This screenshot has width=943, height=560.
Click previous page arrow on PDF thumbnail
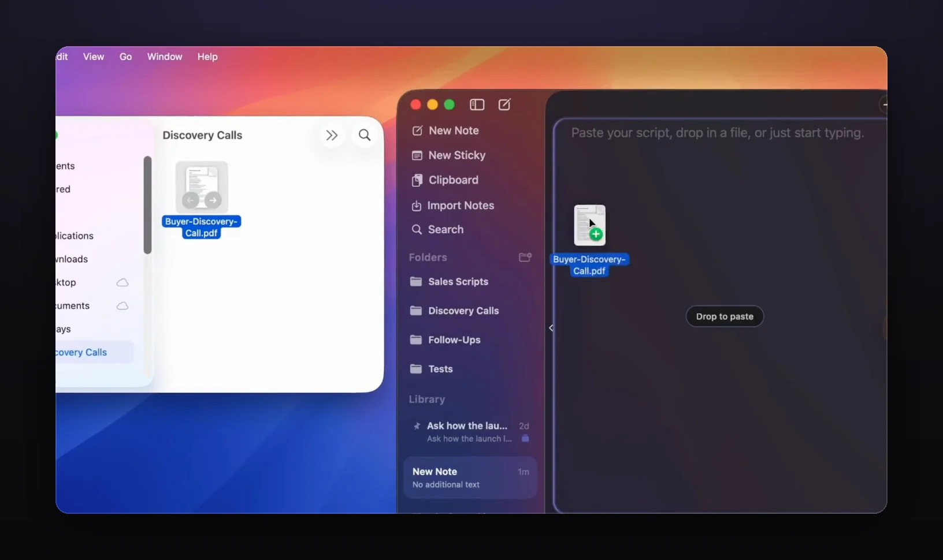click(x=191, y=200)
